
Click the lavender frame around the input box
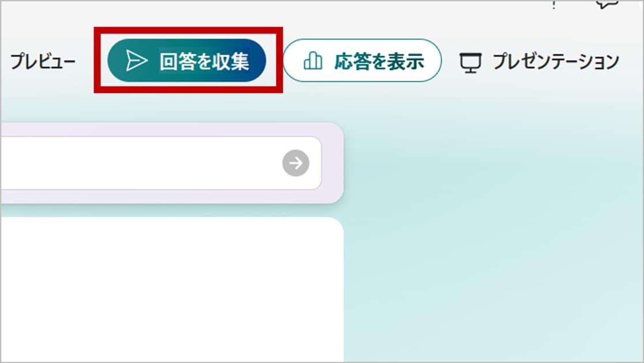point(172,129)
